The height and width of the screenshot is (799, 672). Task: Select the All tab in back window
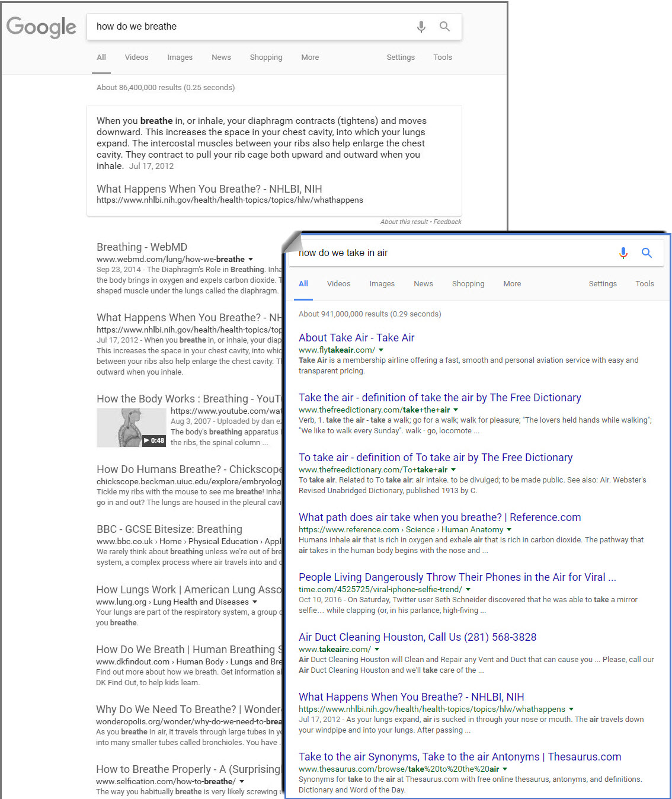(x=101, y=57)
